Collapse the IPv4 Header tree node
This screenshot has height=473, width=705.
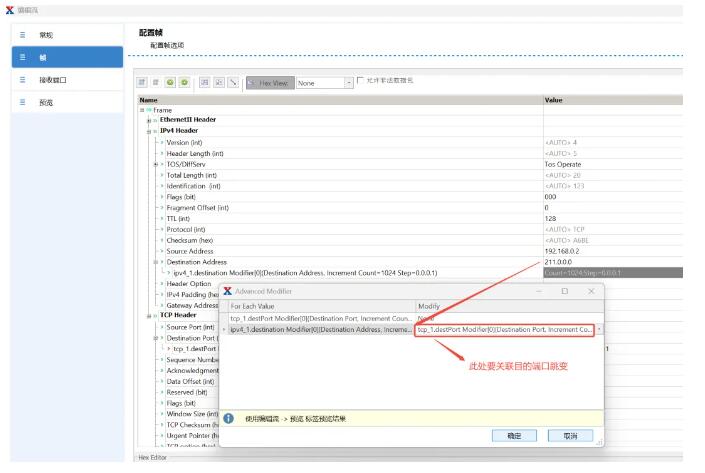[x=148, y=131]
